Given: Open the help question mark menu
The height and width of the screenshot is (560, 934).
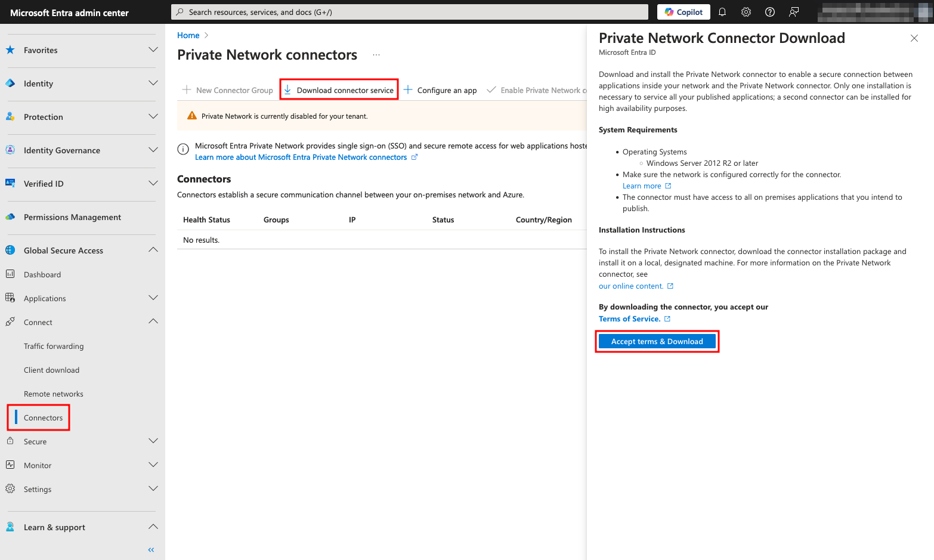Looking at the screenshot, I should tap(769, 12).
